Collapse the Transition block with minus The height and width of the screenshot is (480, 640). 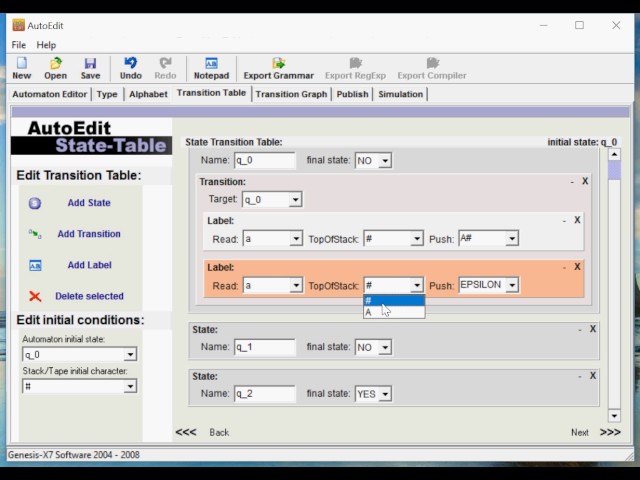pyautogui.click(x=572, y=182)
